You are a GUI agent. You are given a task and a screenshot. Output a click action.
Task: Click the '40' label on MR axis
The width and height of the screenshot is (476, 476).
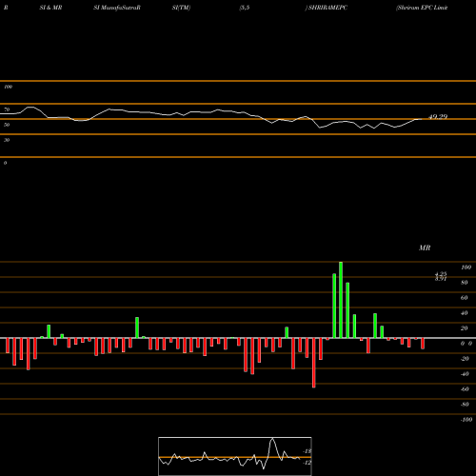coord(465,313)
